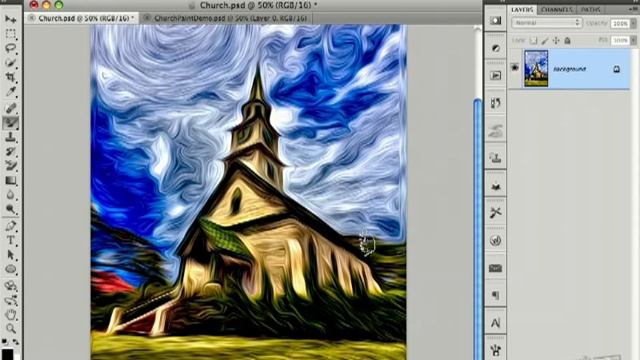This screenshot has width=640, height=360.
Task: Select the Ellipse shape tool
Action: click(11, 269)
